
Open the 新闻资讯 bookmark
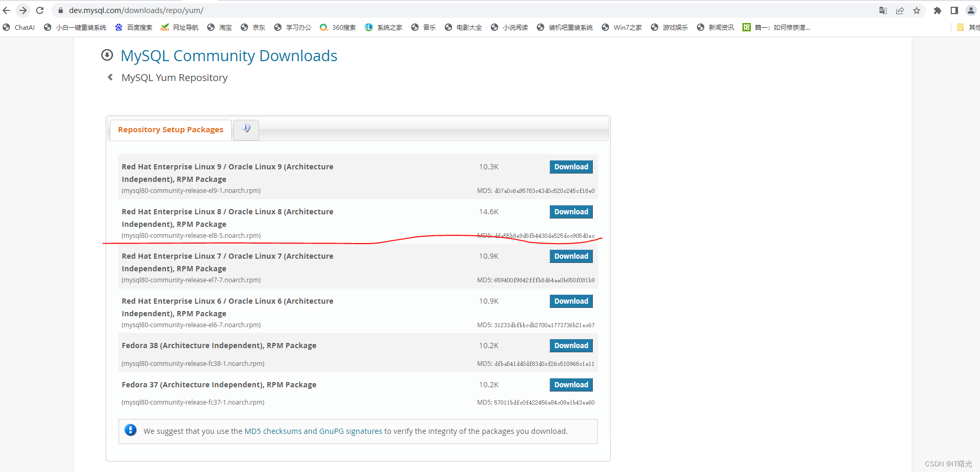tap(716, 27)
